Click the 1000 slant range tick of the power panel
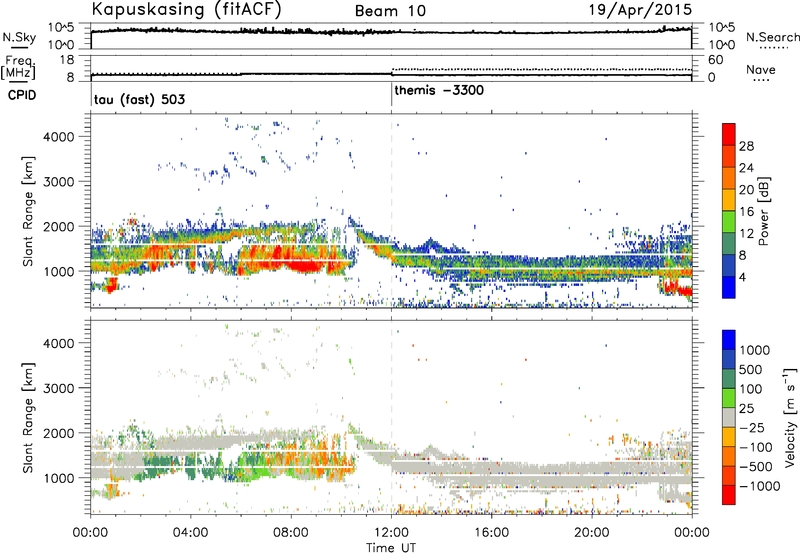 tap(58, 271)
